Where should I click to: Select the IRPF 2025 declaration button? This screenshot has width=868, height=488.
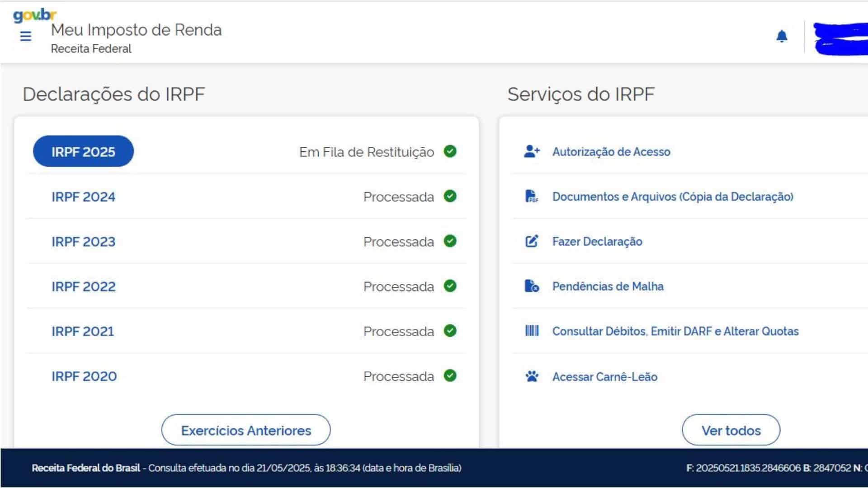click(x=83, y=151)
